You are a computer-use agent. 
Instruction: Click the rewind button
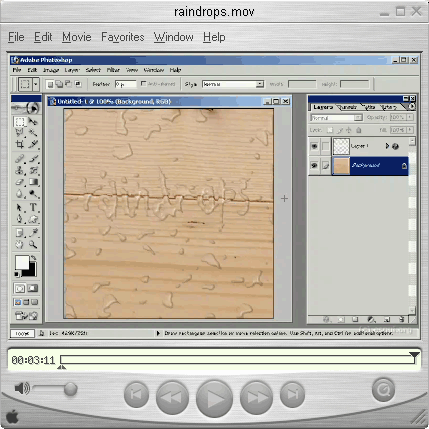pyautogui.click(x=172, y=397)
